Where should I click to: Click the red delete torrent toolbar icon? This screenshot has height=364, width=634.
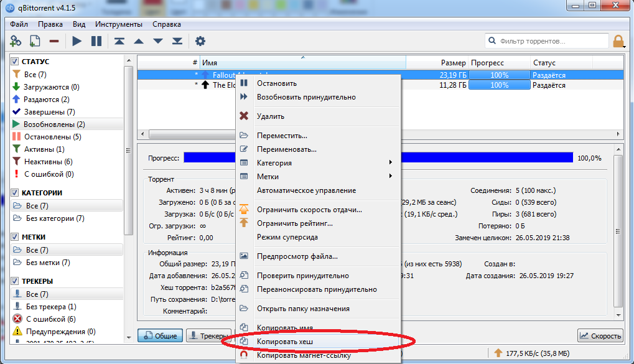tap(54, 41)
